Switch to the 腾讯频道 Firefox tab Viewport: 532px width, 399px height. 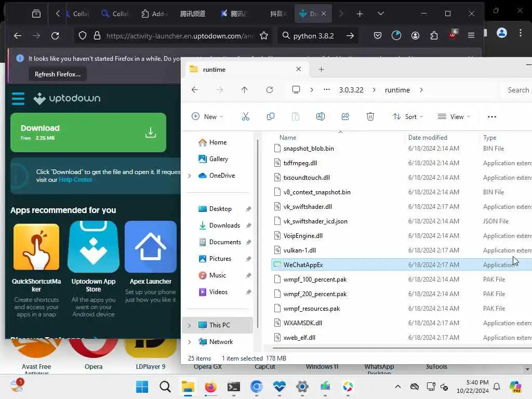[192, 14]
